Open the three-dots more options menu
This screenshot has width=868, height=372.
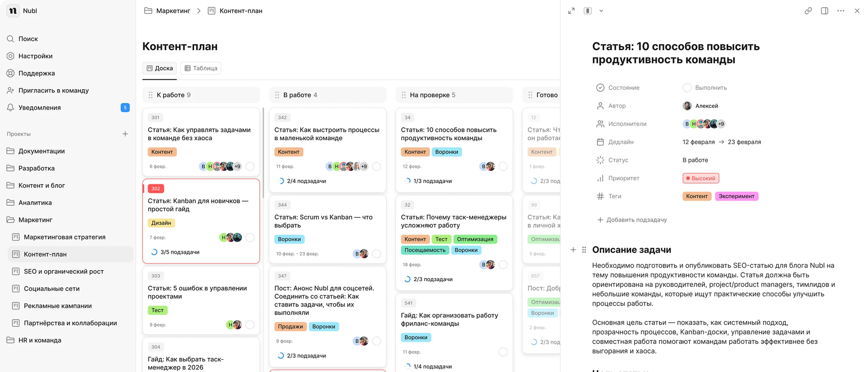pos(841,11)
